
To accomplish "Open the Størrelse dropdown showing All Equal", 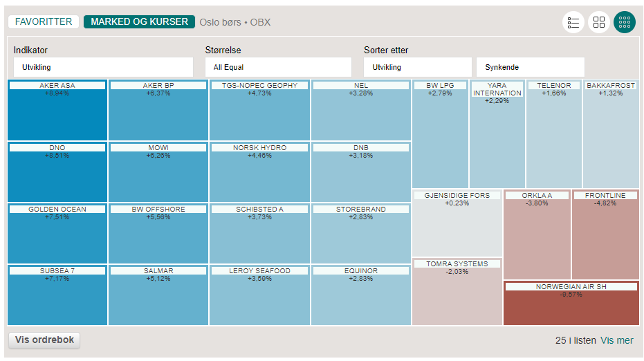I will pyautogui.click(x=278, y=67).
